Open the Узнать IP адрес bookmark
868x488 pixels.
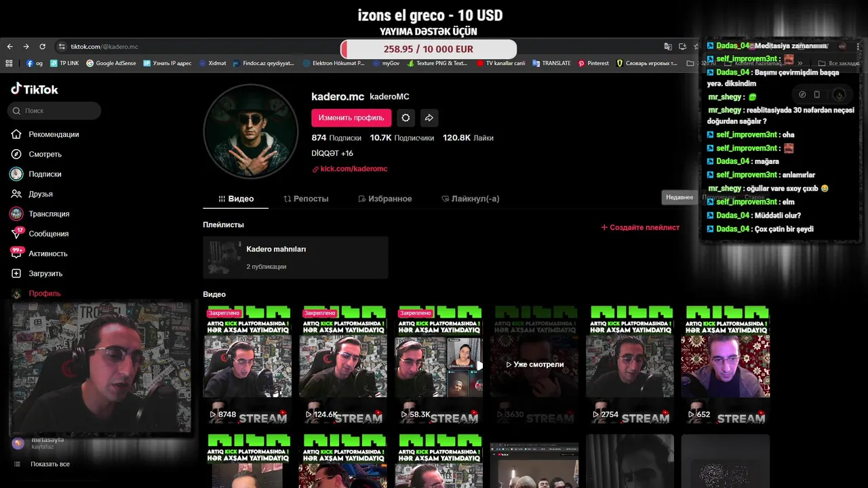pyautogui.click(x=167, y=63)
